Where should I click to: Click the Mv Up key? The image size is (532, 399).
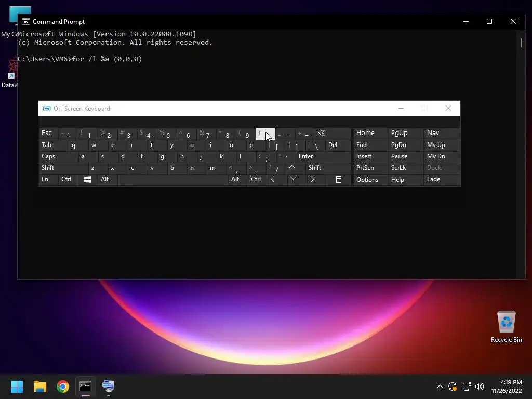442,145
